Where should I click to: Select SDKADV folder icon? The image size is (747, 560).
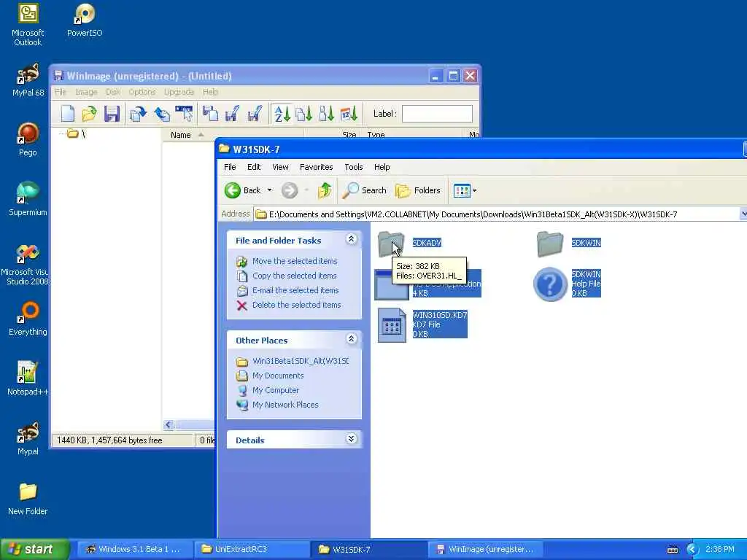click(391, 244)
